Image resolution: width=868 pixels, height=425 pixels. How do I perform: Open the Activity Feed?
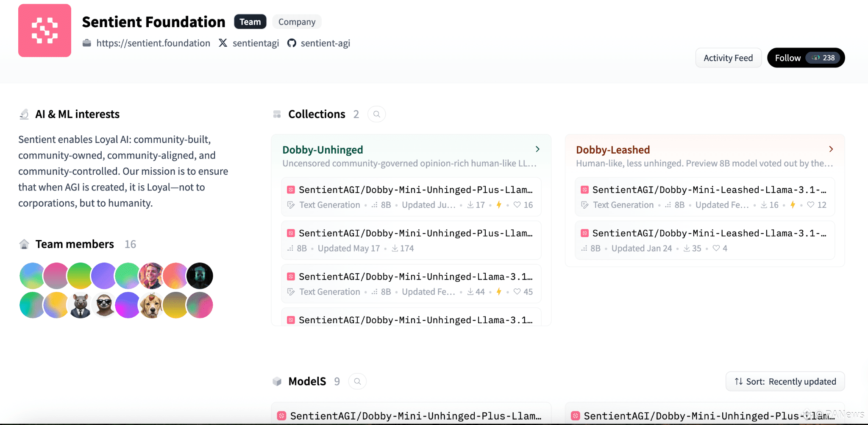(728, 58)
